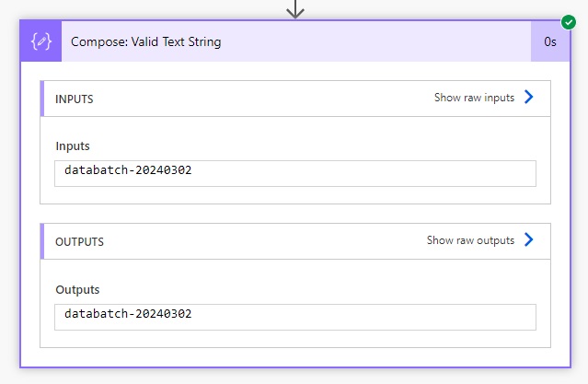Click the green success checkmark badge
The height and width of the screenshot is (384, 588).
click(x=569, y=22)
